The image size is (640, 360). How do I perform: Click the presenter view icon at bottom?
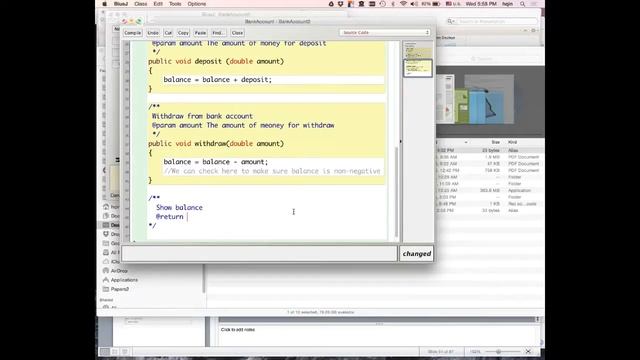(x=125, y=351)
